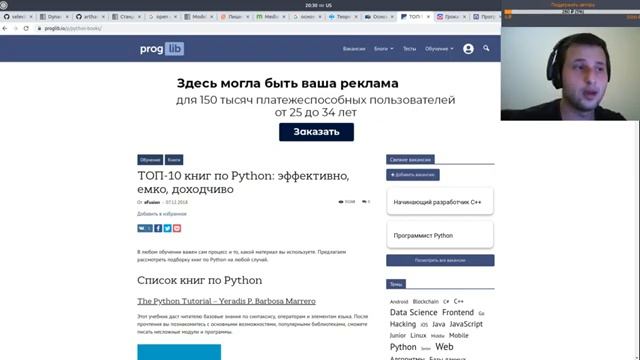Click the Java topic tag

pyautogui.click(x=438, y=324)
